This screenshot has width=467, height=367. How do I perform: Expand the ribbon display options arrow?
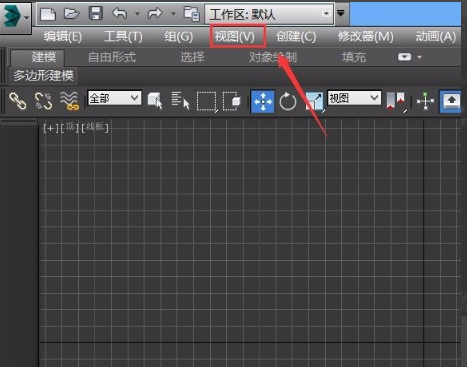coord(420,57)
